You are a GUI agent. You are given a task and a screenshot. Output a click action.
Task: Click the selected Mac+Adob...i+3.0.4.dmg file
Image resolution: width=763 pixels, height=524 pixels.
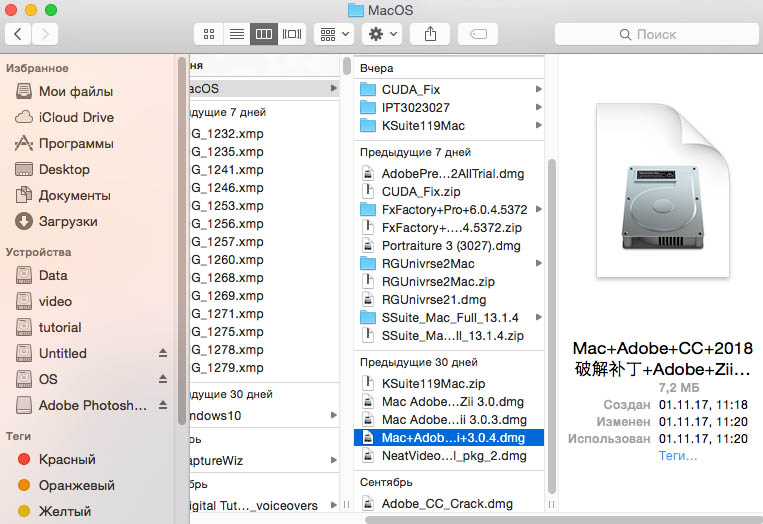click(449, 437)
